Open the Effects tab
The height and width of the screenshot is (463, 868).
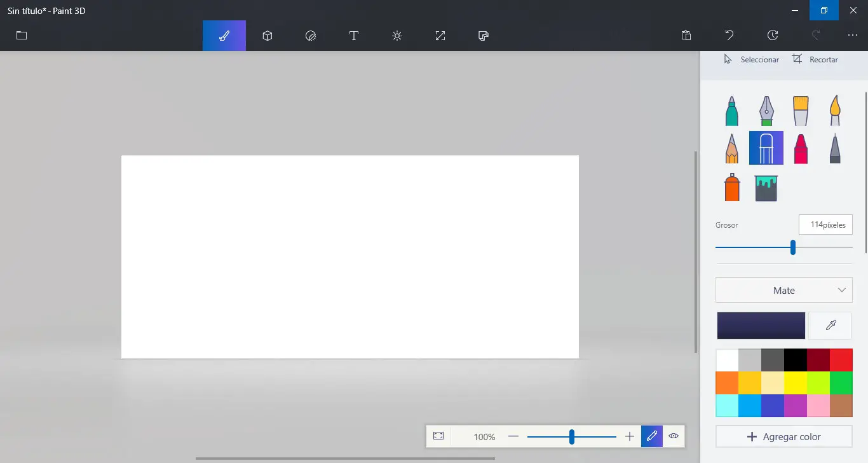point(397,36)
